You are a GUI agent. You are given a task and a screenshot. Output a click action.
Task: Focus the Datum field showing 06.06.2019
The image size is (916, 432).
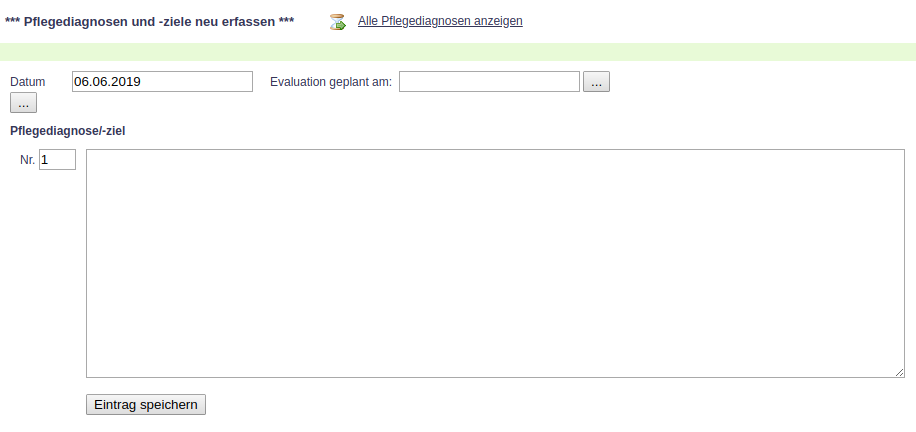tap(162, 82)
